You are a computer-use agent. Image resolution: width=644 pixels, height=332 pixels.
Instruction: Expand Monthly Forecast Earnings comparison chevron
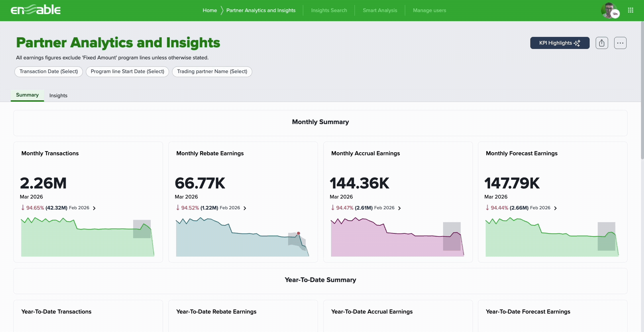coord(555,208)
